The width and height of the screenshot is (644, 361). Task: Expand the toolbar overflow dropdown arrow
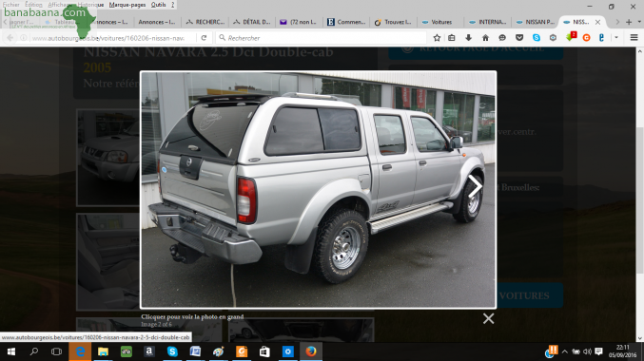pos(616,38)
